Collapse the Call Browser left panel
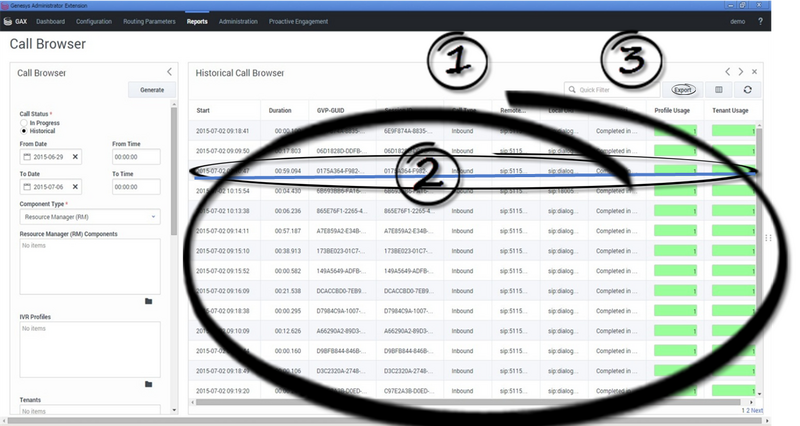 pyautogui.click(x=169, y=72)
